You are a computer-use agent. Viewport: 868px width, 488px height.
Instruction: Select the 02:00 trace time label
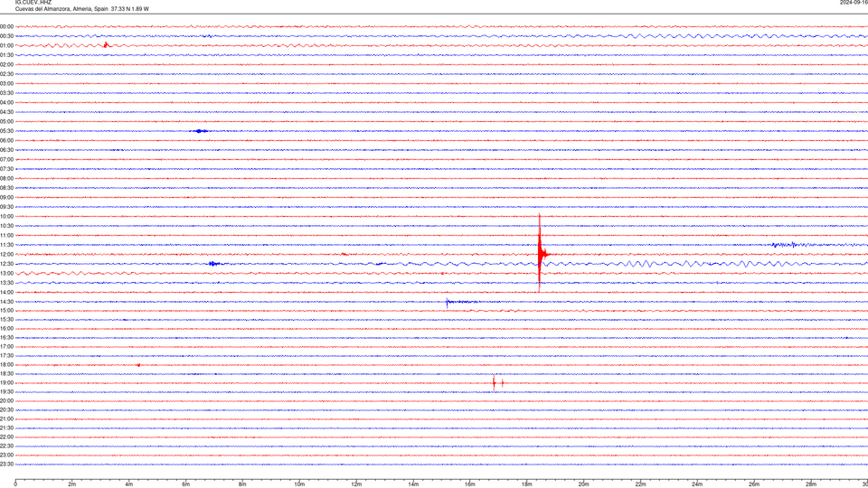coord(6,65)
